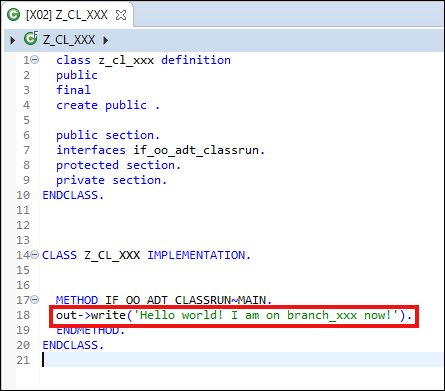Click the green class icon on the tab

coord(14,15)
